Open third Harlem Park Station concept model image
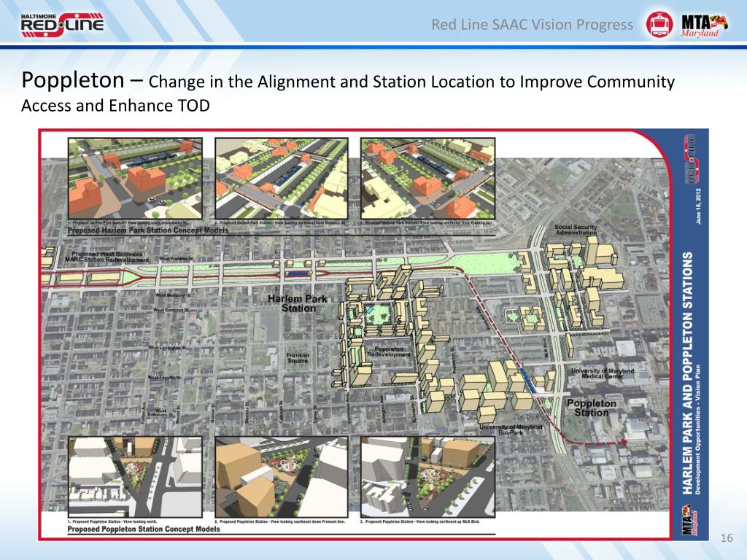The width and height of the screenshot is (747, 560). (427, 179)
